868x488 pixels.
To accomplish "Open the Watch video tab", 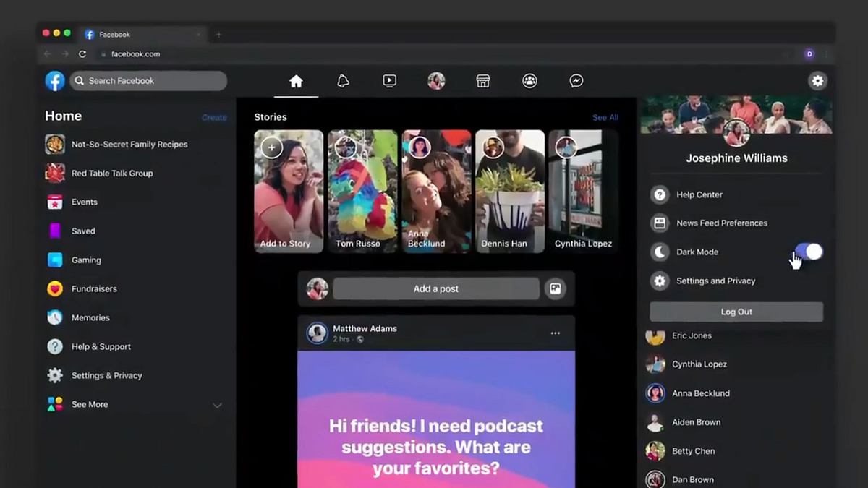I will tap(389, 81).
